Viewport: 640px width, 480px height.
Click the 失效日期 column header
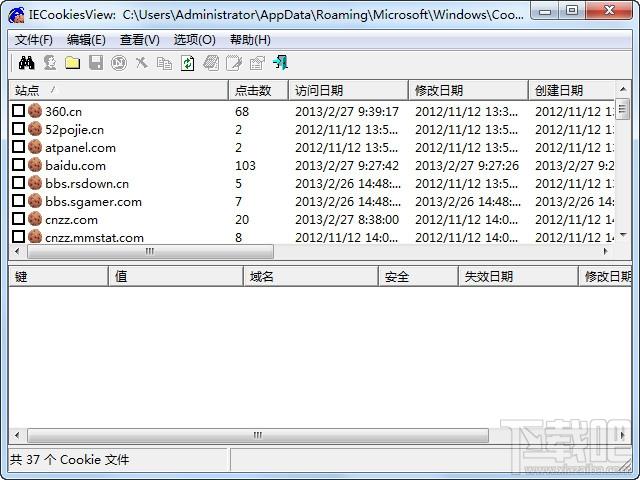[518, 277]
